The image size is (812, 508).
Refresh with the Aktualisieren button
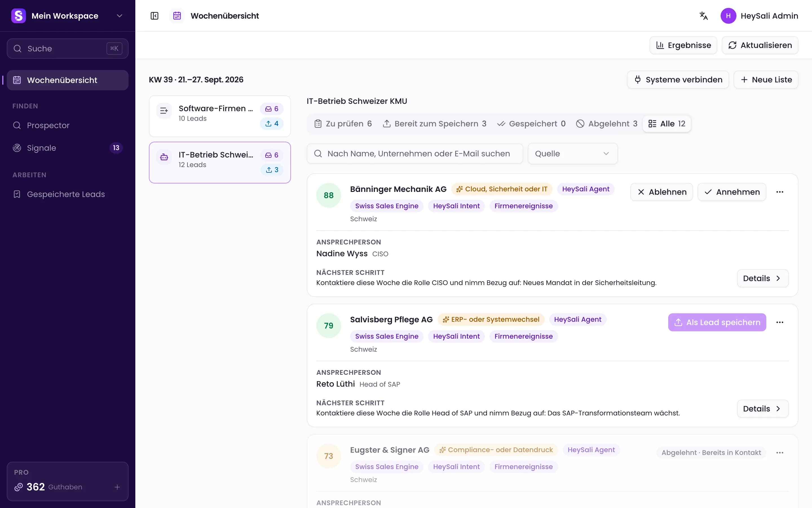(760, 45)
